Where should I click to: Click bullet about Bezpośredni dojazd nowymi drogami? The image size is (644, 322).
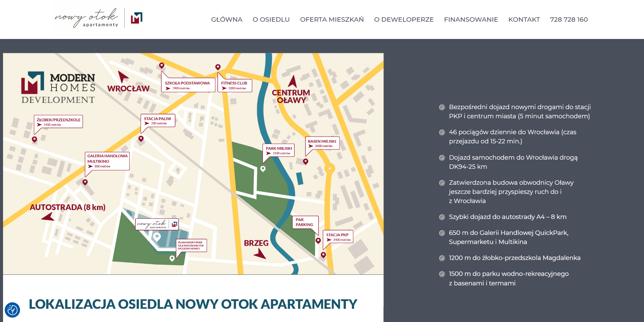[520, 112]
